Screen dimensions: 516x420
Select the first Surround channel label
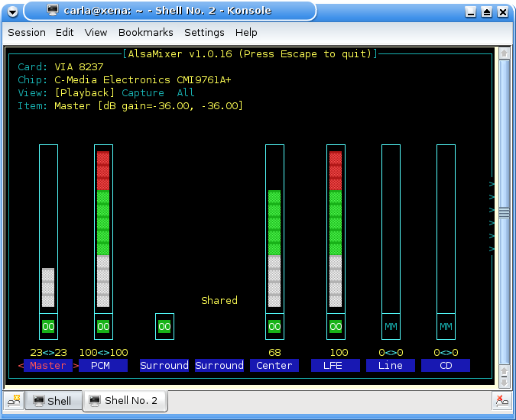click(164, 366)
